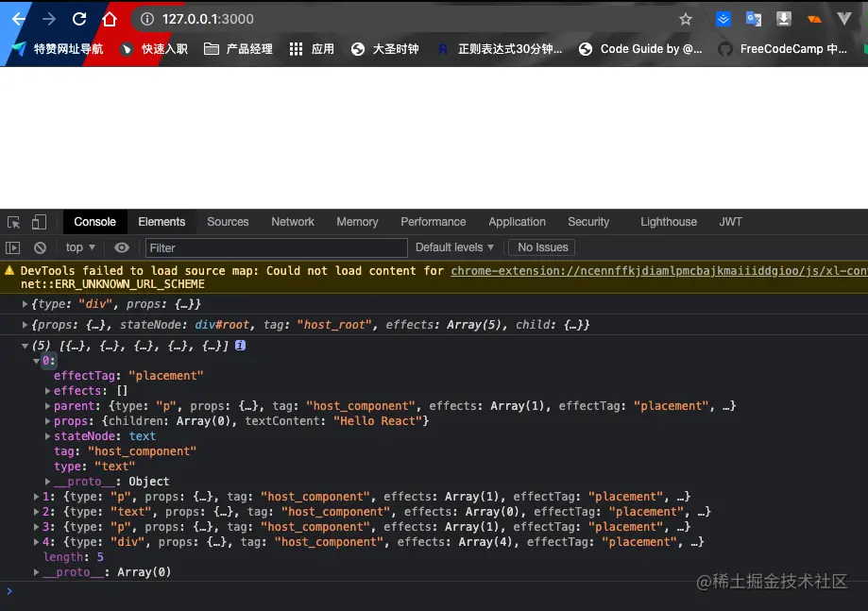Open the 特赞网址导航 bookmark
This screenshot has width=868, height=611.
58,49
